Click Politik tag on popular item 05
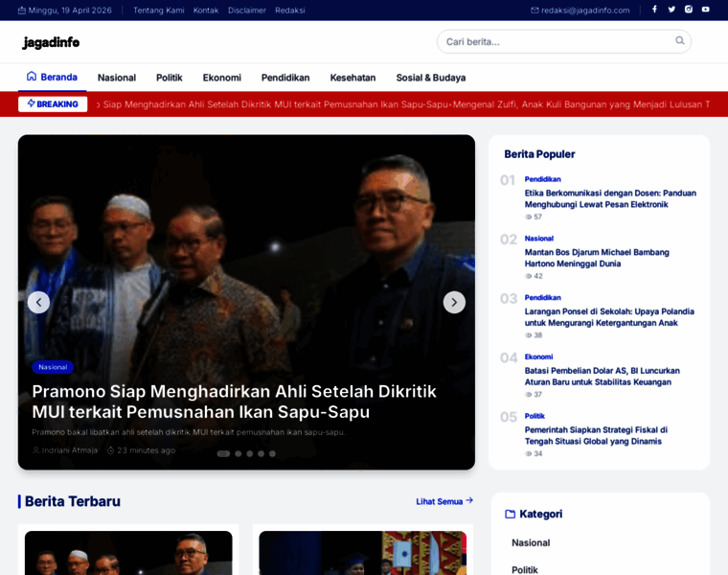Viewport: 728px width, 575px height. [x=535, y=416]
